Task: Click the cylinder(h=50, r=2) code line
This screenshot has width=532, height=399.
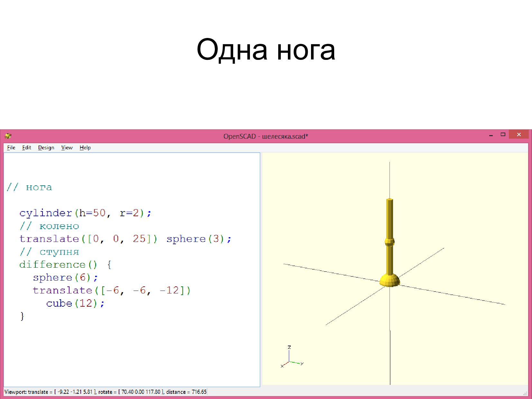Action: tap(85, 213)
